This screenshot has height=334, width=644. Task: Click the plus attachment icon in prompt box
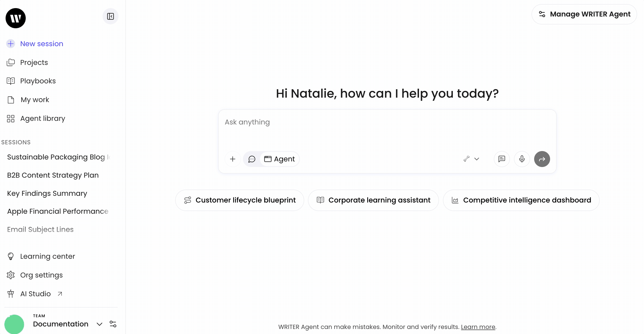pos(233,159)
